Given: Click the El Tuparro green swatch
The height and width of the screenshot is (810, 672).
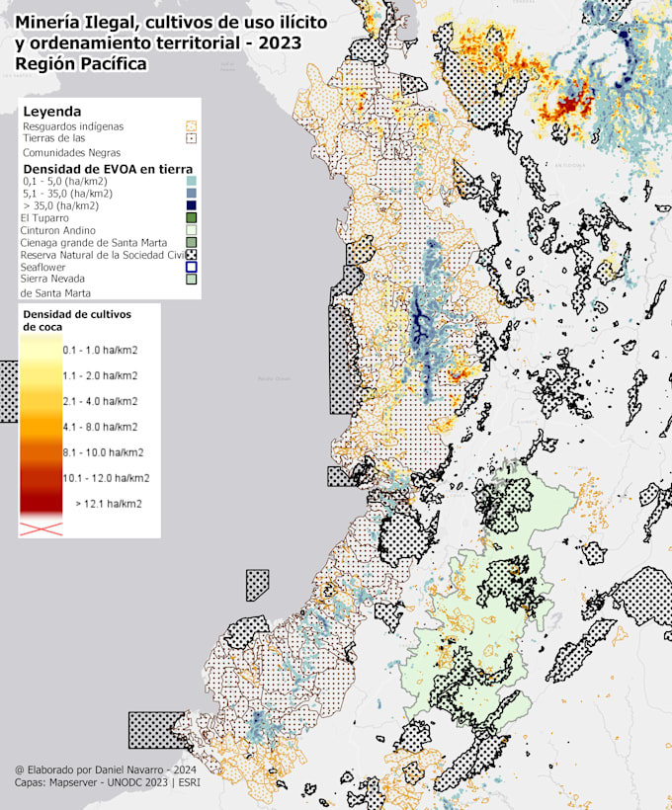Looking at the screenshot, I should (x=192, y=218).
